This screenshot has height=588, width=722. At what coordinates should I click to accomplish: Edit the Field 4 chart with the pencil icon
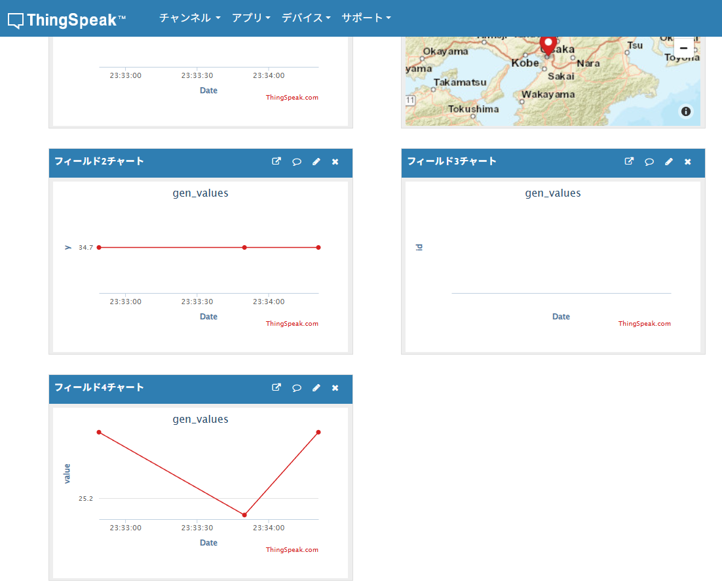coord(316,388)
